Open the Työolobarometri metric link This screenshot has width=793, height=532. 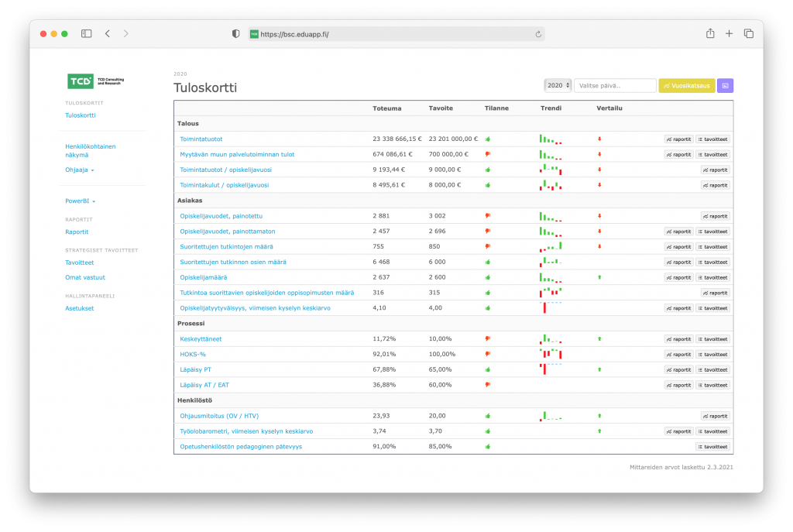point(246,431)
